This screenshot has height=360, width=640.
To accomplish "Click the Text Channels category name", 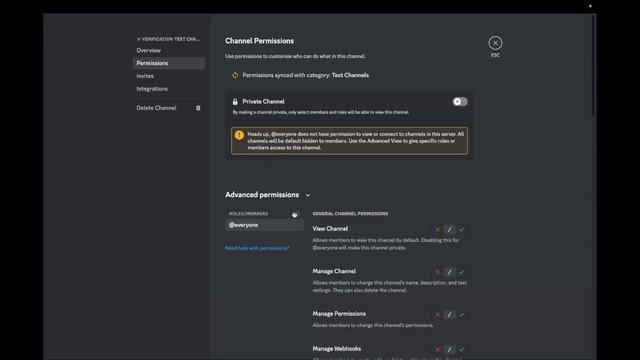I will pos(350,76).
